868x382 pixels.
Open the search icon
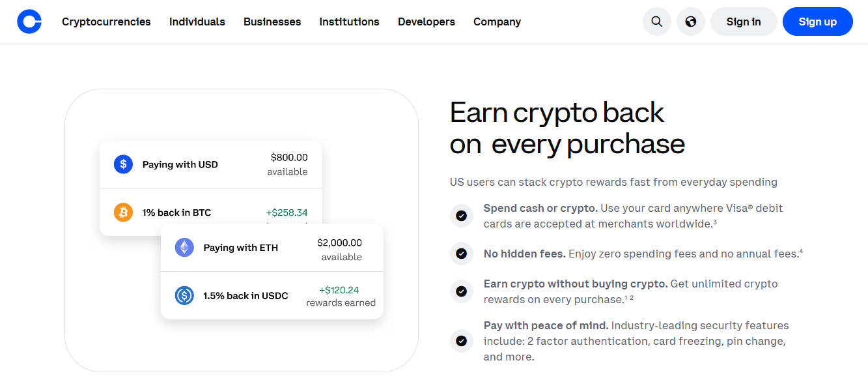pyautogui.click(x=656, y=22)
